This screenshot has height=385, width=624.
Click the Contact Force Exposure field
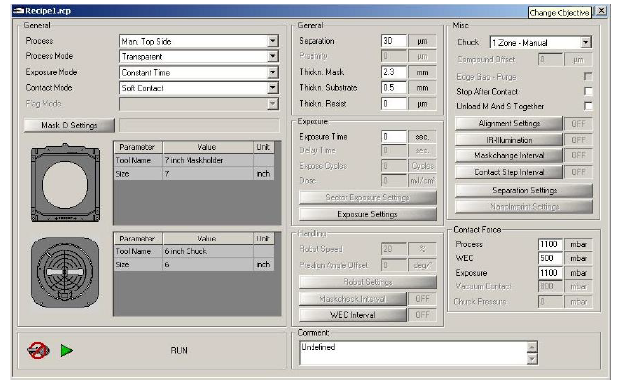pyautogui.click(x=550, y=273)
